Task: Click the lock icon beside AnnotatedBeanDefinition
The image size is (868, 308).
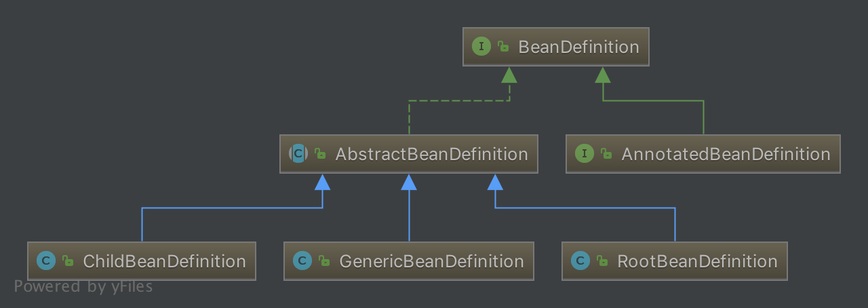Action: 606,154
